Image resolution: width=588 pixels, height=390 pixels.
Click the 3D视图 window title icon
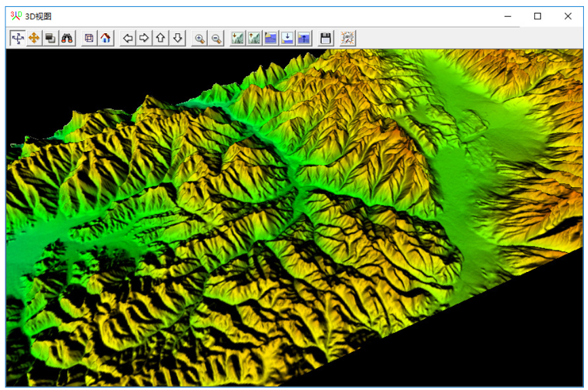pyautogui.click(x=16, y=16)
